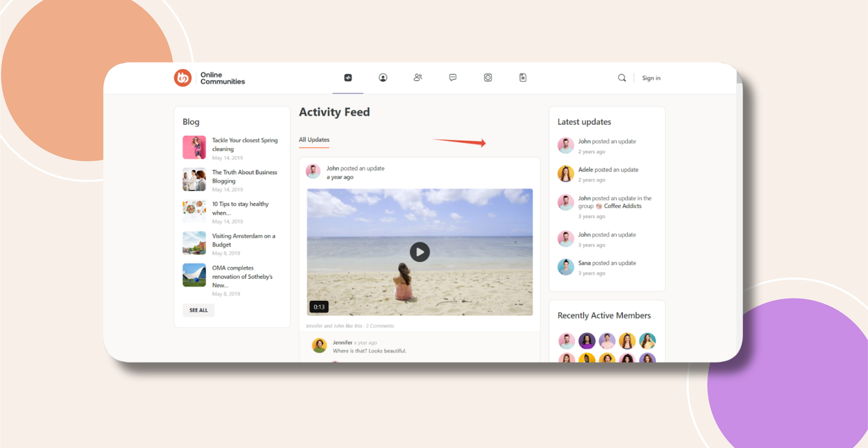Open the Activity feed nav icon
Viewport: 868px width, 448px height.
348,78
